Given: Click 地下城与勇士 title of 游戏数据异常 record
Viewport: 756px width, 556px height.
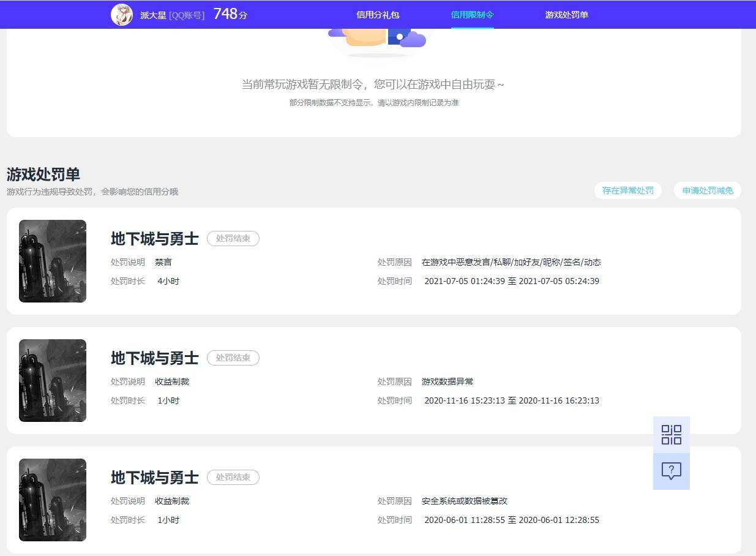Looking at the screenshot, I should [x=155, y=358].
